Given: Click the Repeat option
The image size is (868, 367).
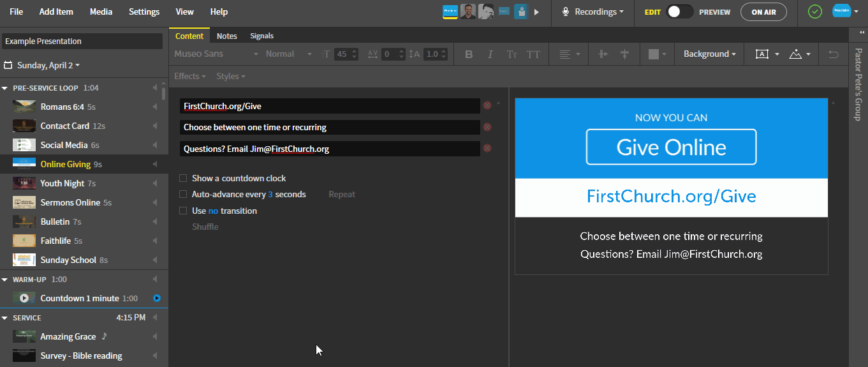Looking at the screenshot, I should point(342,194).
